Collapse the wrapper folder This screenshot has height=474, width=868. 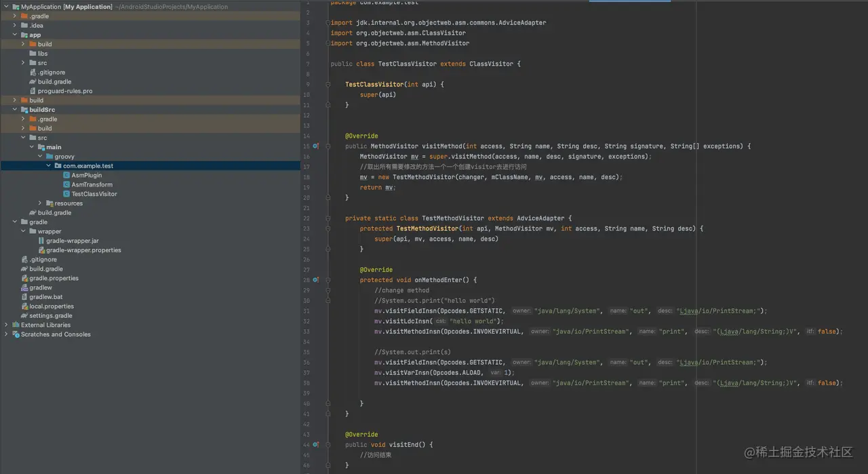pyautogui.click(x=23, y=231)
